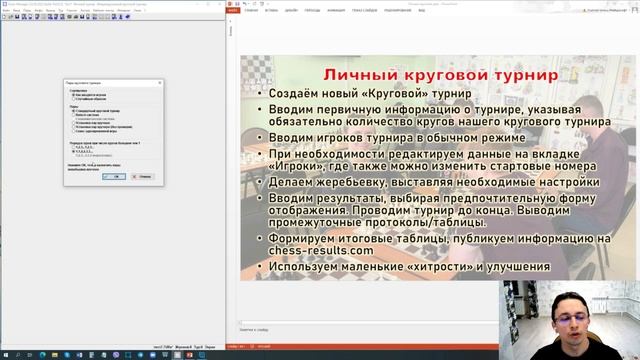The width and height of the screenshot is (640, 360).
Task: Click Open tournament icon in Swiss-Manager toolbar
Action: pos(11,17)
